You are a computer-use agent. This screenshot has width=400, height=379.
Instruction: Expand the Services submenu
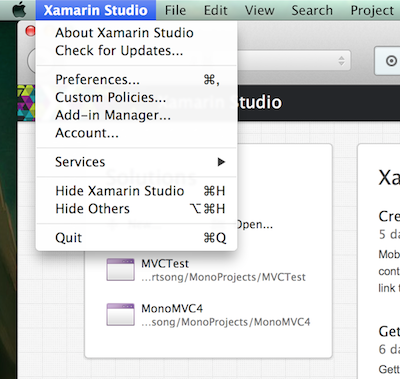(x=136, y=162)
